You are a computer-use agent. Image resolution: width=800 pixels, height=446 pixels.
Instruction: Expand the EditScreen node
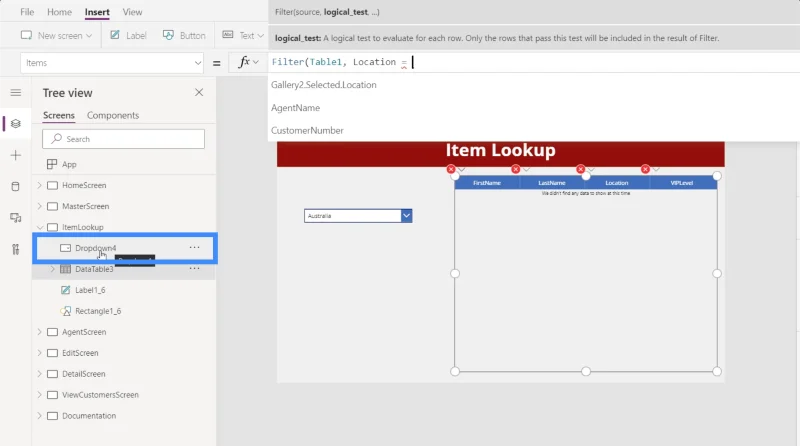tap(40, 353)
